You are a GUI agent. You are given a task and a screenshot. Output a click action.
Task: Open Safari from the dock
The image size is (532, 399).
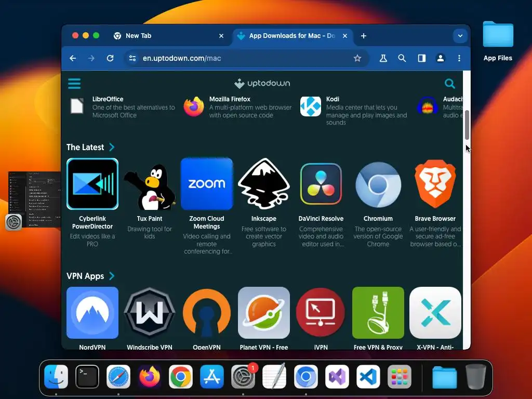(118, 377)
